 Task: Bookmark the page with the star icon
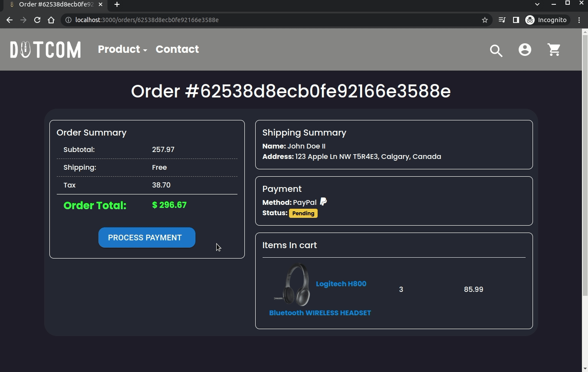click(x=485, y=20)
